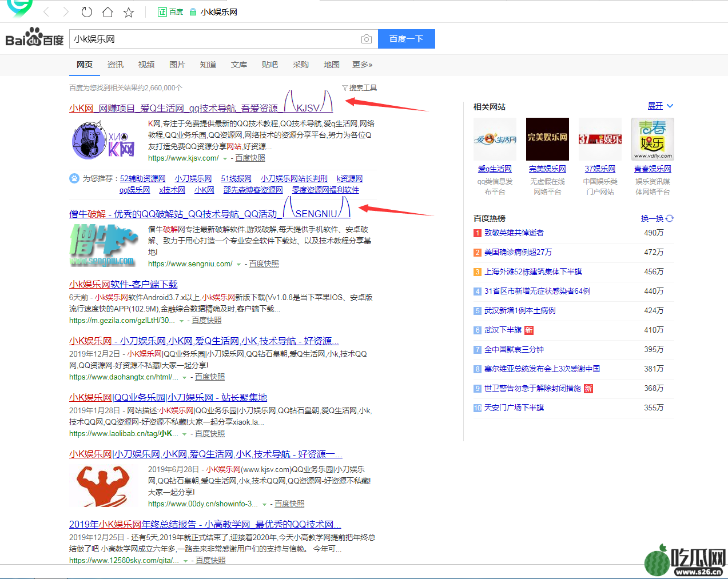This screenshot has height=579, width=728.
Task: Open dropdown arrow next to www.sengniu.com
Action: pyautogui.click(x=238, y=264)
